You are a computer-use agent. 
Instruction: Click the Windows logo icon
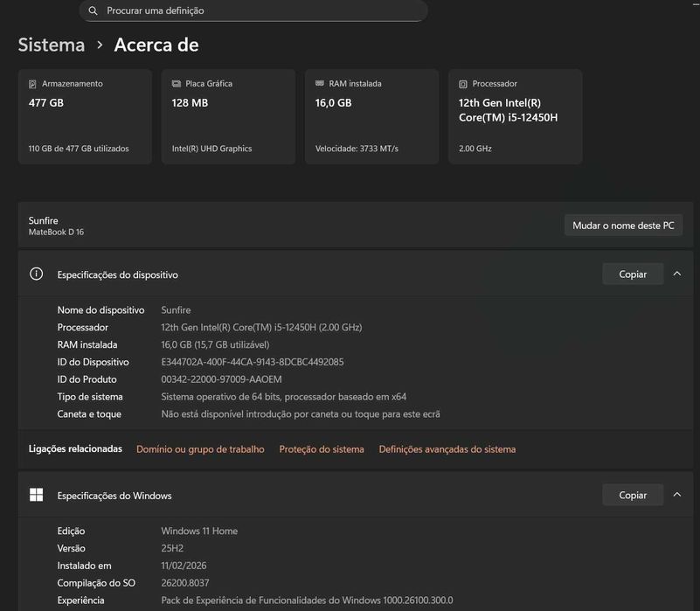pos(36,495)
